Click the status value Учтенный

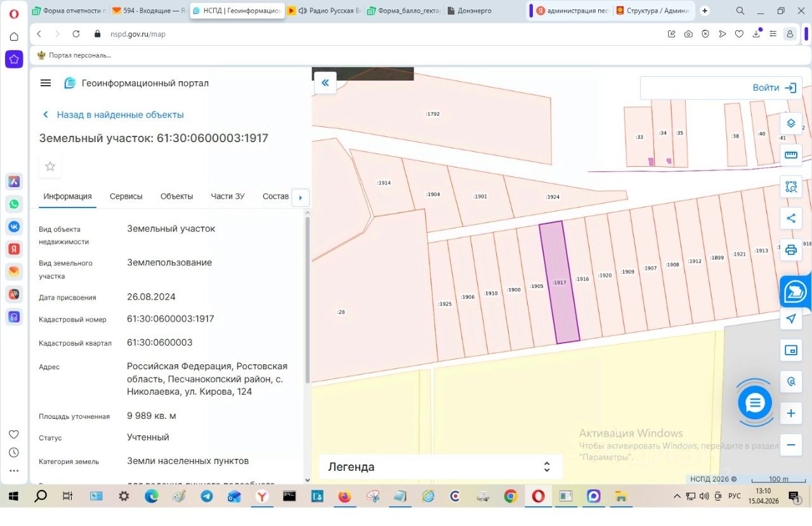point(148,437)
